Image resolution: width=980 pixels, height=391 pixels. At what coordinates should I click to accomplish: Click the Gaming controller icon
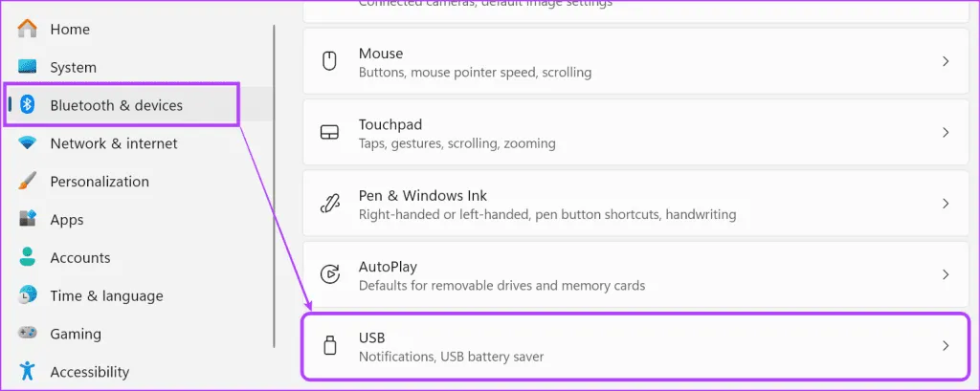[x=28, y=335]
